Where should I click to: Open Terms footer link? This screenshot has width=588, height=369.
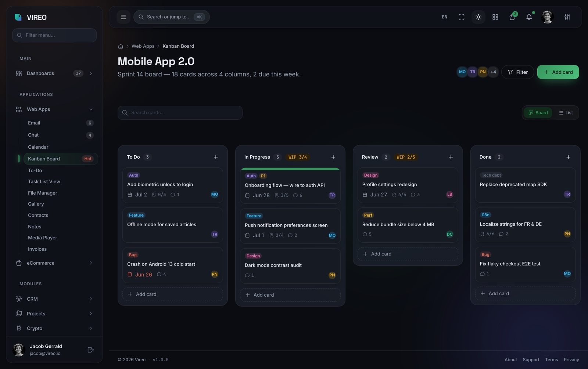point(552,360)
